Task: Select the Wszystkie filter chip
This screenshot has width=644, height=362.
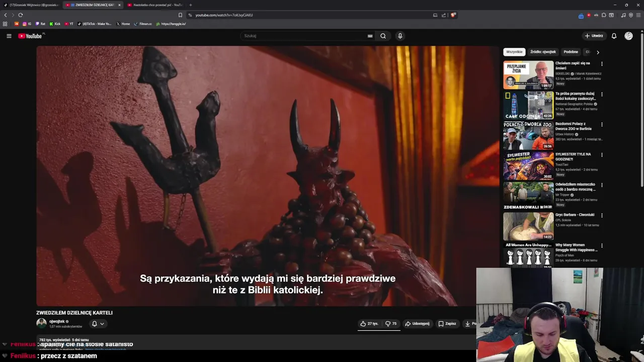Action: pos(514,52)
